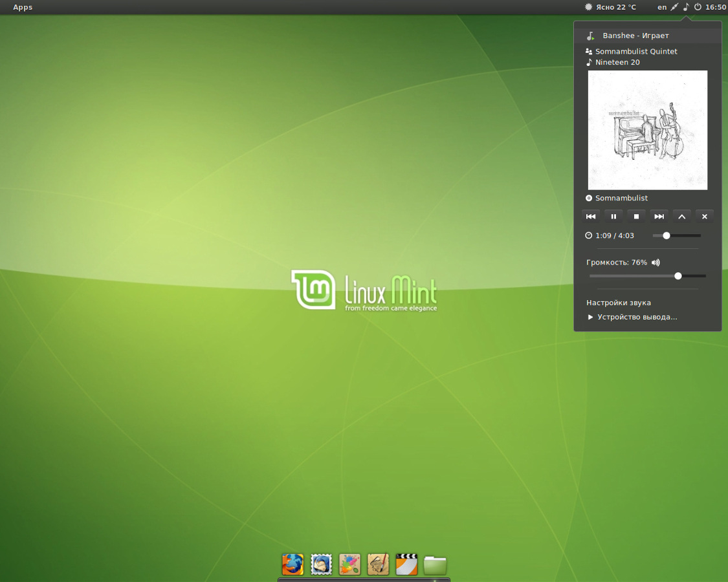Open the network cable connection applet
The image size is (728, 582).
(x=674, y=7)
